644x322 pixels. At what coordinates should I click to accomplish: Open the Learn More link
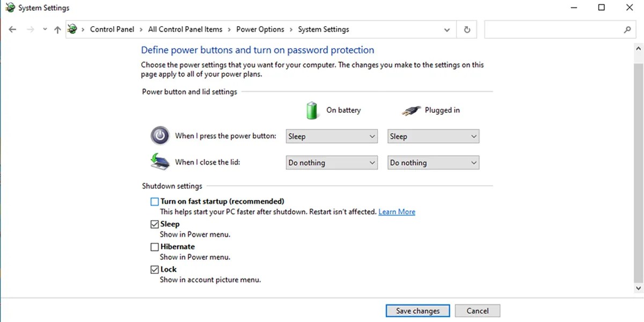pos(397,211)
